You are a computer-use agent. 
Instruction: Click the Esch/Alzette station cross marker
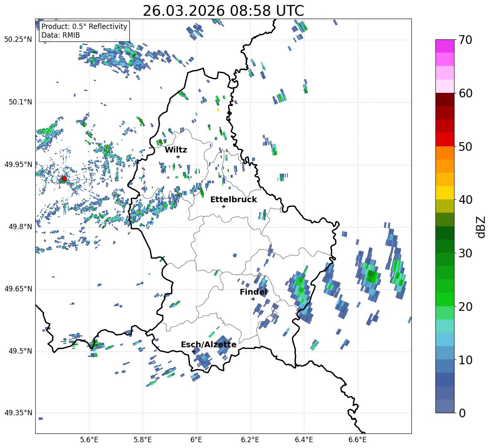pos(194,351)
